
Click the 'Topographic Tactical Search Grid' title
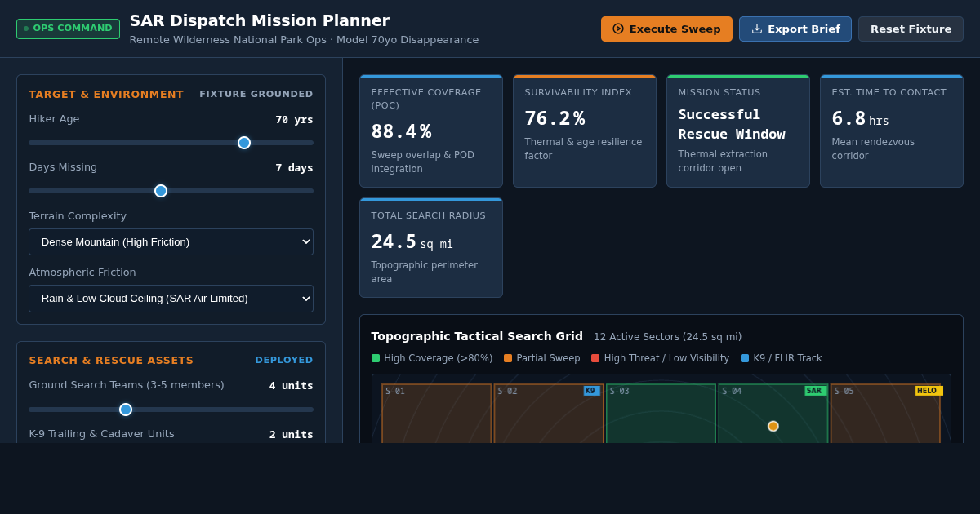pyautogui.click(x=477, y=336)
